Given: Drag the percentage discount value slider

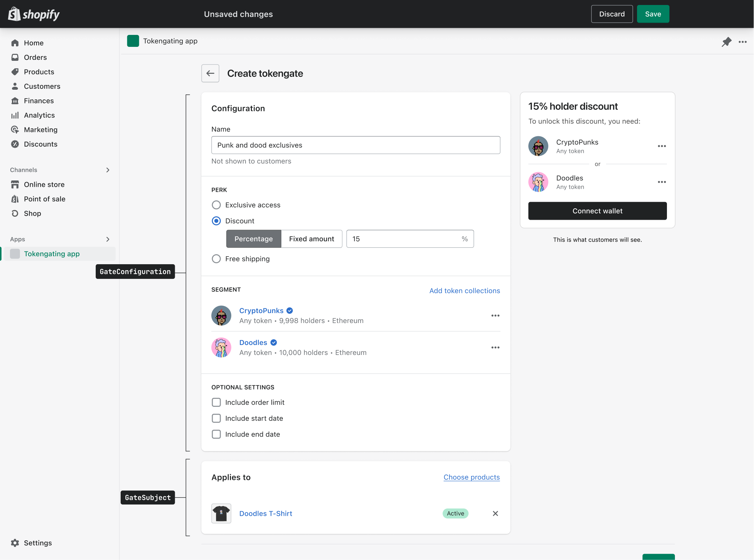Looking at the screenshot, I should (410, 239).
